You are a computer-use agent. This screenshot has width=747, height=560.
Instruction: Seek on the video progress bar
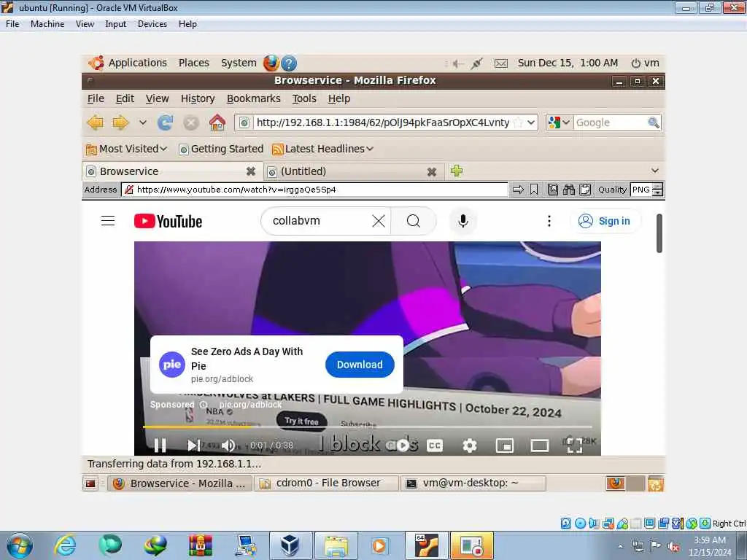[x=368, y=427]
